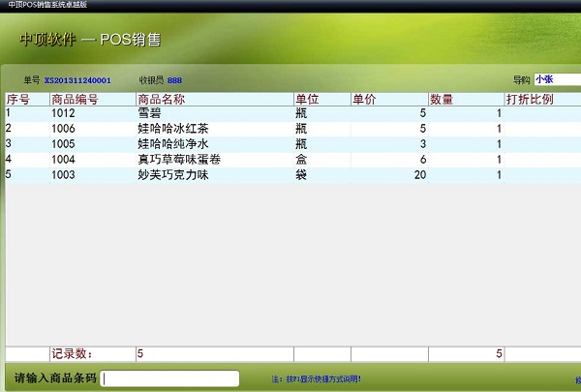This screenshot has height=392, width=581.
Task: Click product code 1006
Action: click(63, 129)
